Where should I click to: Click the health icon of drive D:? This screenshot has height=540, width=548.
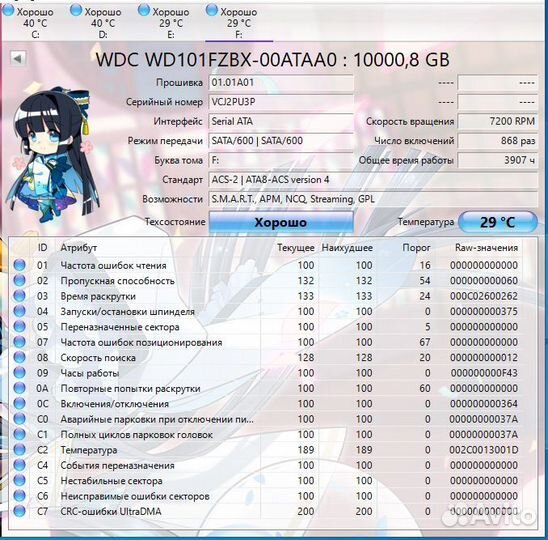coord(76,10)
